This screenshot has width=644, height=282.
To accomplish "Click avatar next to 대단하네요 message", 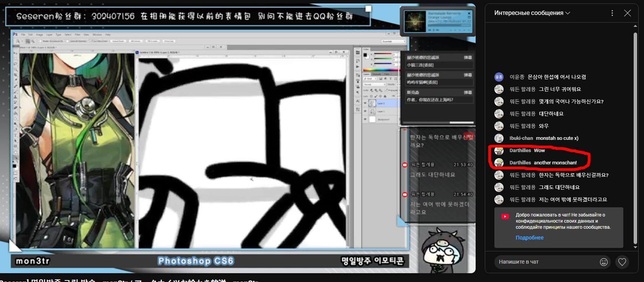I will tap(499, 114).
